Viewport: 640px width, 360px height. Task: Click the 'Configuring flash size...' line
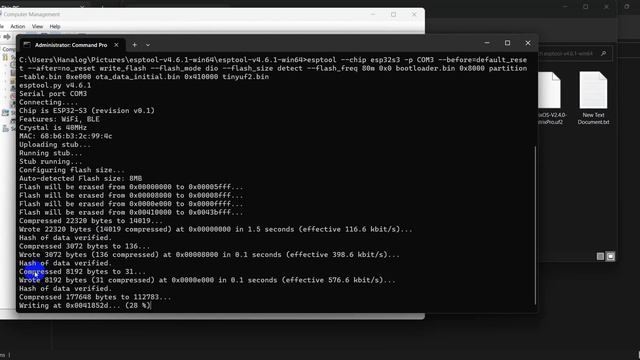tap(72, 170)
